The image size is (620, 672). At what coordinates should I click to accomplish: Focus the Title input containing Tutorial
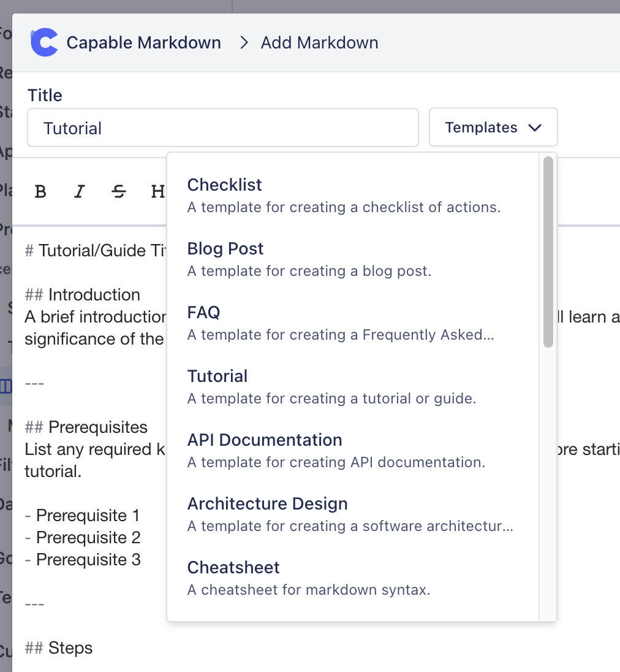tap(223, 128)
